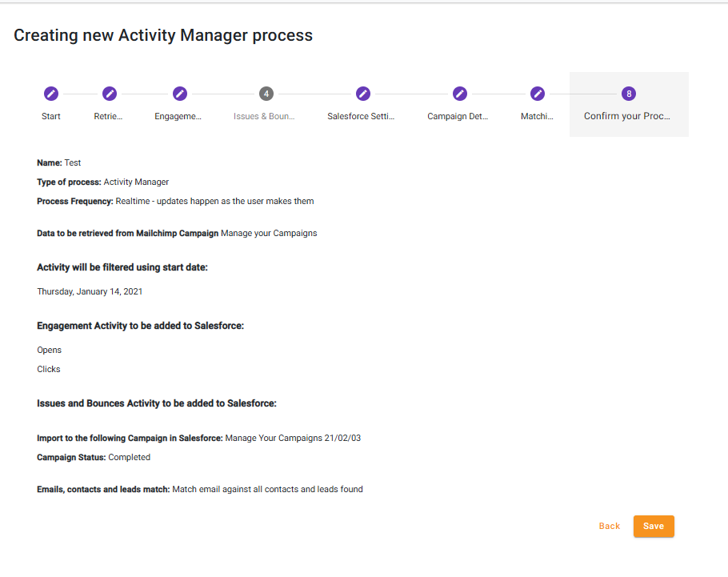The image size is (728, 577).
Task: Click the pencil icon above Campaign Det...
Action: pos(460,94)
